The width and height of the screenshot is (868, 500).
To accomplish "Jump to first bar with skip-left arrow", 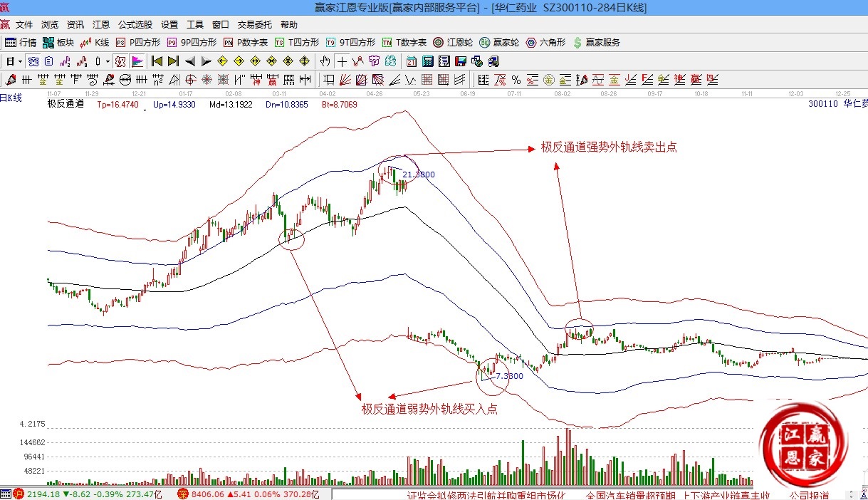I will (157, 61).
